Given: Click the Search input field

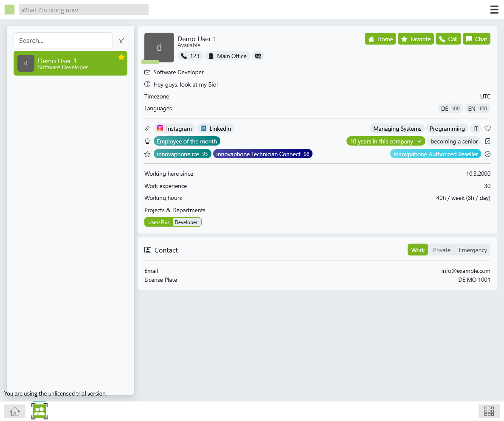Looking at the screenshot, I should [x=63, y=40].
